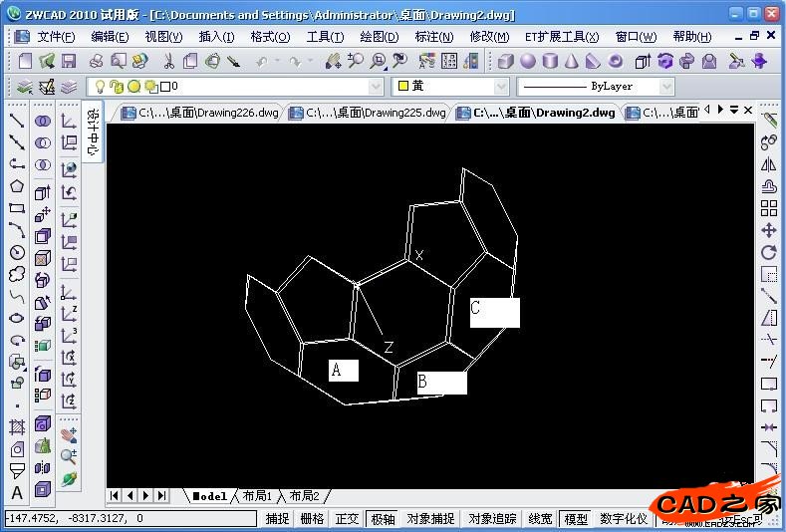The height and width of the screenshot is (532, 786).
Task: Click layer 0 white color box
Action: pyautogui.click(x=165, y=87)
